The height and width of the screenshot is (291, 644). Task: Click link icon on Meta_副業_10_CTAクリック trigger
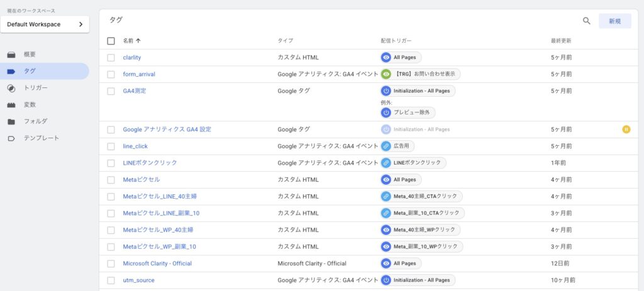coord(386,213)
